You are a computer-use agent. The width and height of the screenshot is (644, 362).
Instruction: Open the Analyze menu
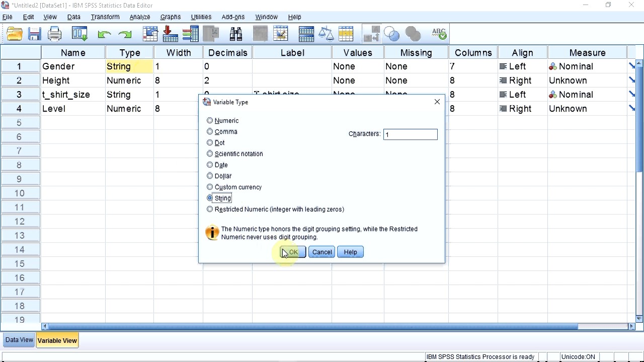coord(140,17)
